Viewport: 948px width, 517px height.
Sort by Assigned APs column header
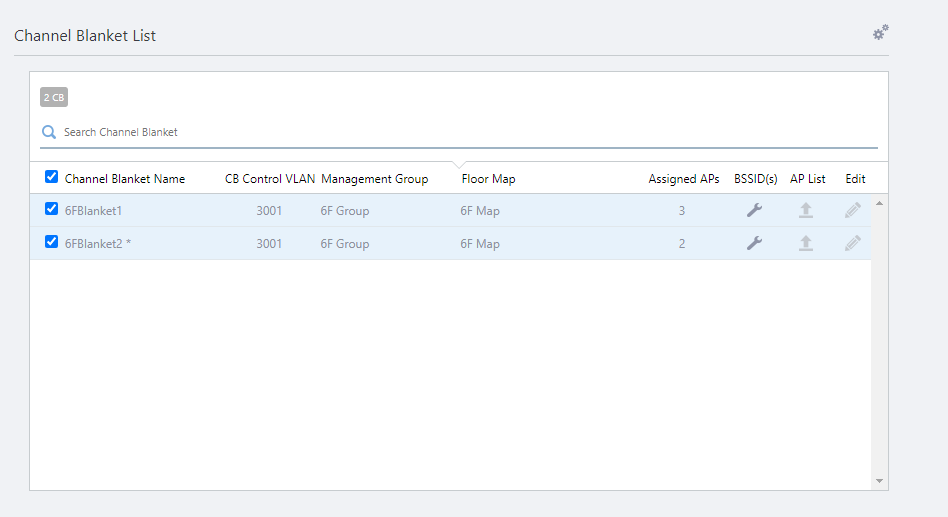pyautogui.click(x=683, y=179)
